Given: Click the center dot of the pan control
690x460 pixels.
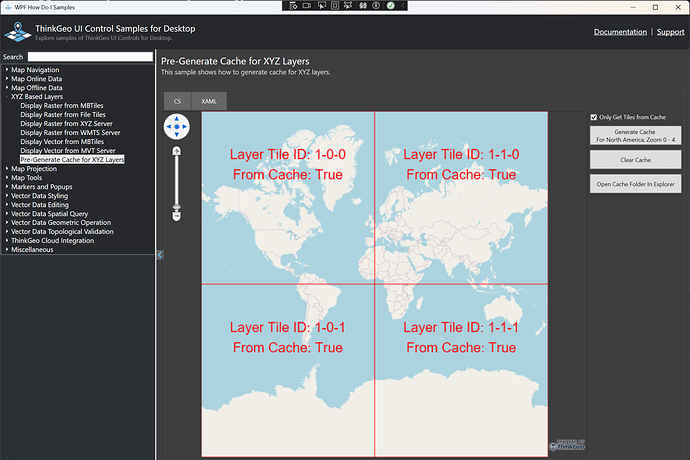Looking at the screenshot, I should pyautogui.click(x=176, y=127).
